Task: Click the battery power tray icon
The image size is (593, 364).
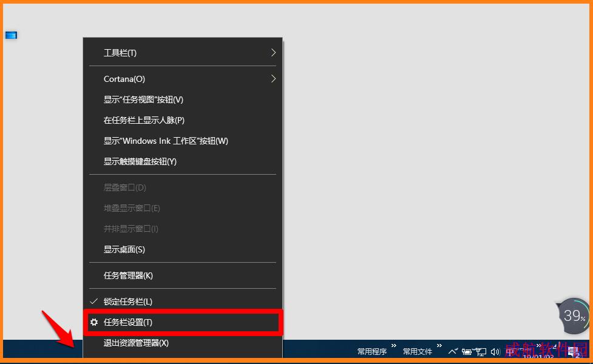Action: click(467, 351)
